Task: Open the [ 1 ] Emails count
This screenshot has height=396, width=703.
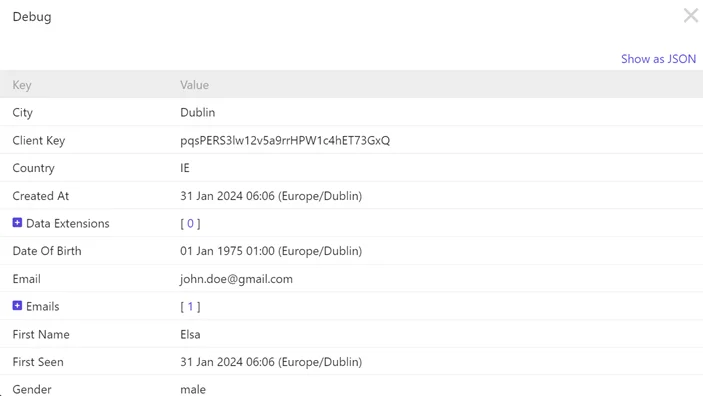Action: click(190, 306)
